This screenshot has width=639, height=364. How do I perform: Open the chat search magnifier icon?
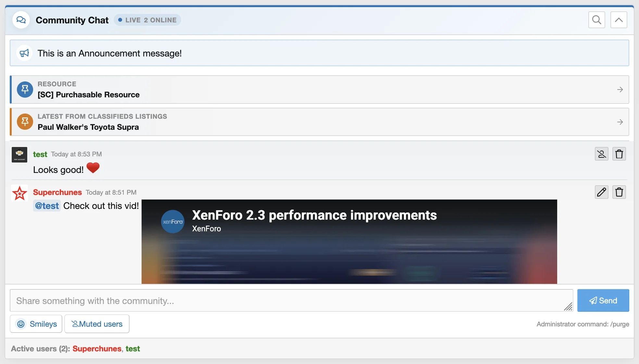point(596,20)
